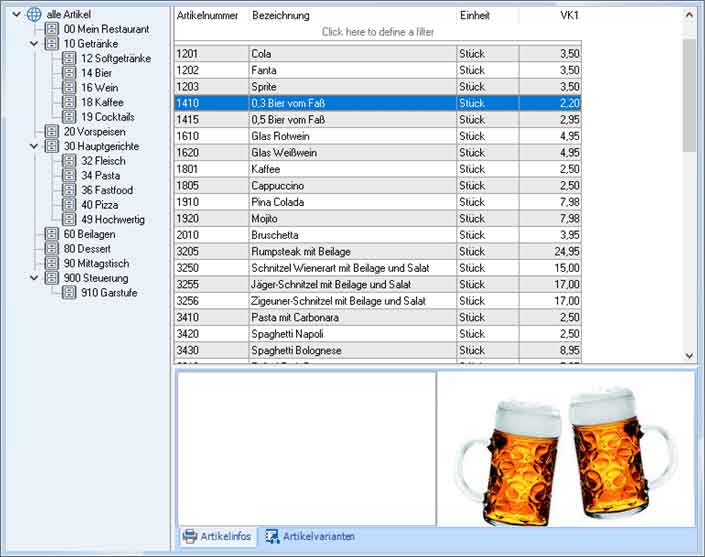Open the Artikelinfos tab
This screenshot has height=557, width=705.
pyautogui.click(x=218, y=536)
